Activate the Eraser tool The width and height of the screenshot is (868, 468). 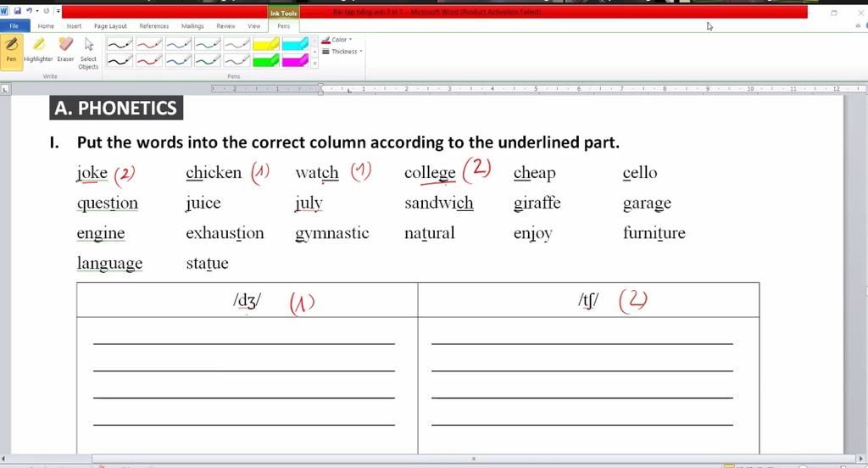point(65,52)
